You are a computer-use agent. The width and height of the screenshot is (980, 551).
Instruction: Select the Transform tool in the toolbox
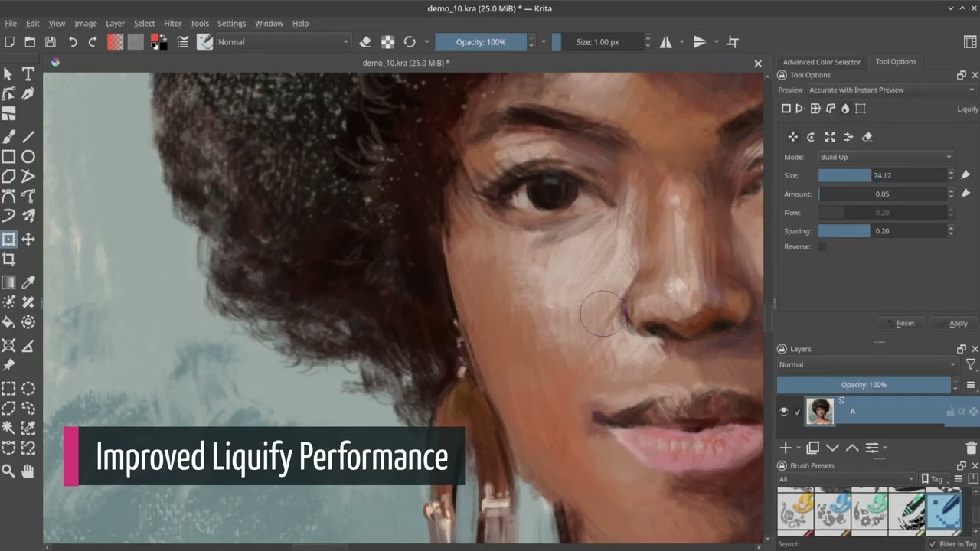[8, 240]
